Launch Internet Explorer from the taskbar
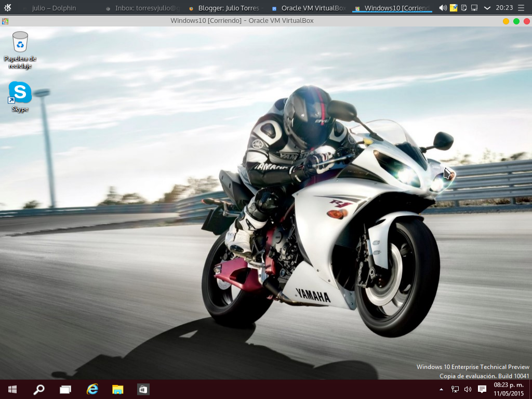532x399 pixels. [x=92, y=389]
